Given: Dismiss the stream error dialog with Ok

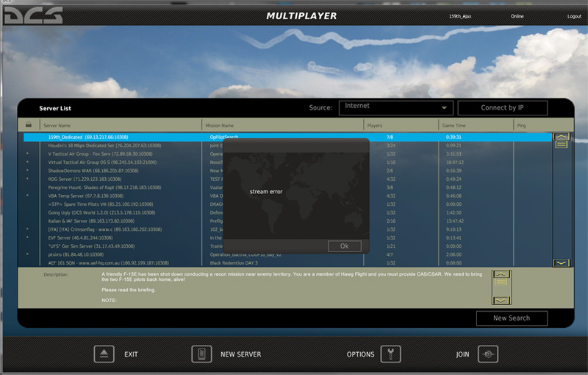Looking at the screenshot, I should click(344, 246).
